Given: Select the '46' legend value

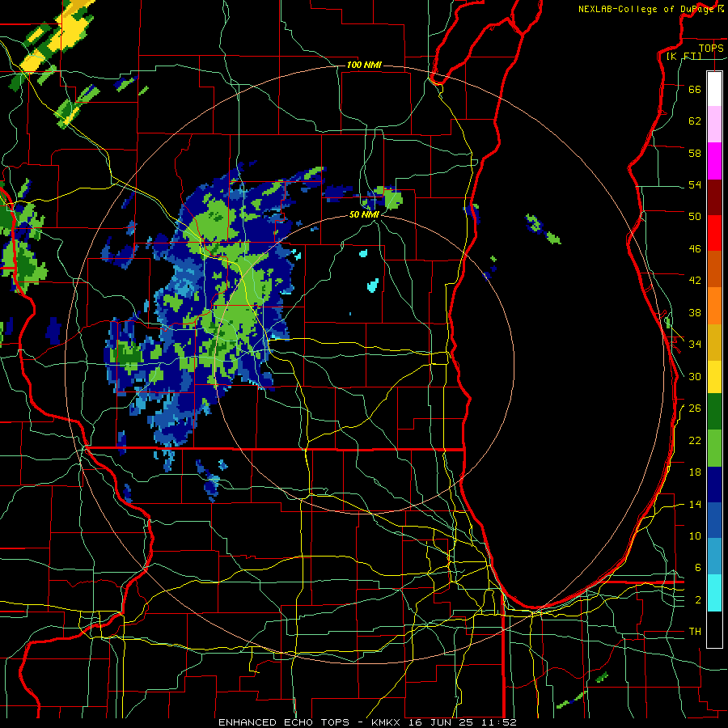Looking at the screenshot, I should pos(695,248).
